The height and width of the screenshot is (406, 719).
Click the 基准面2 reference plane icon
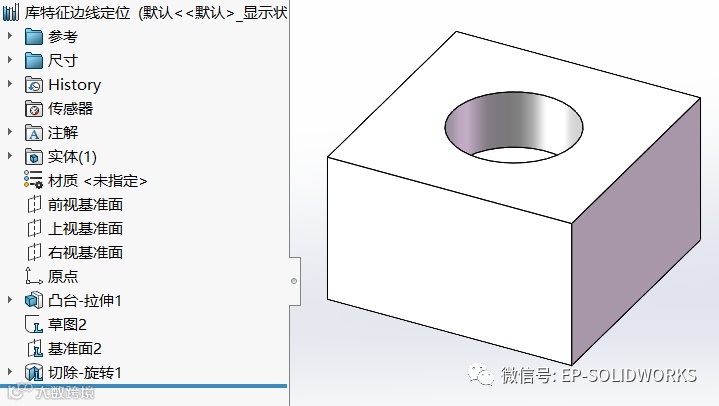pos(34,349)
